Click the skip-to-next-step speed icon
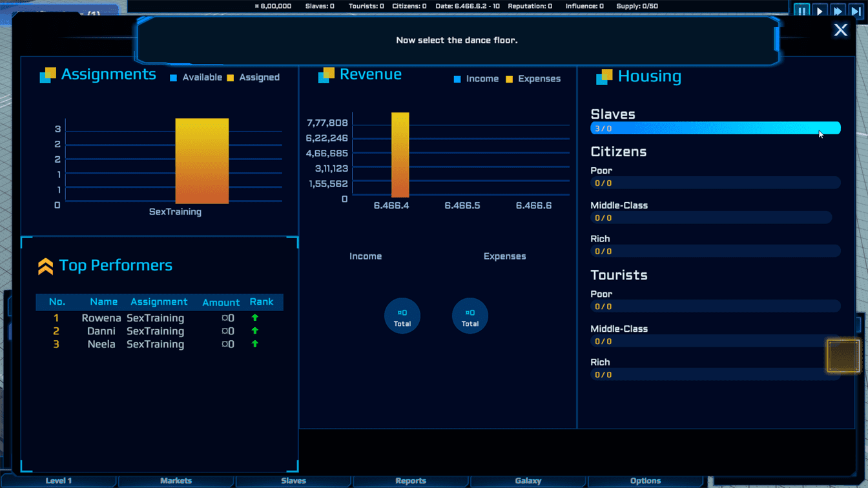The image size is (868, 488). point(856,10)
